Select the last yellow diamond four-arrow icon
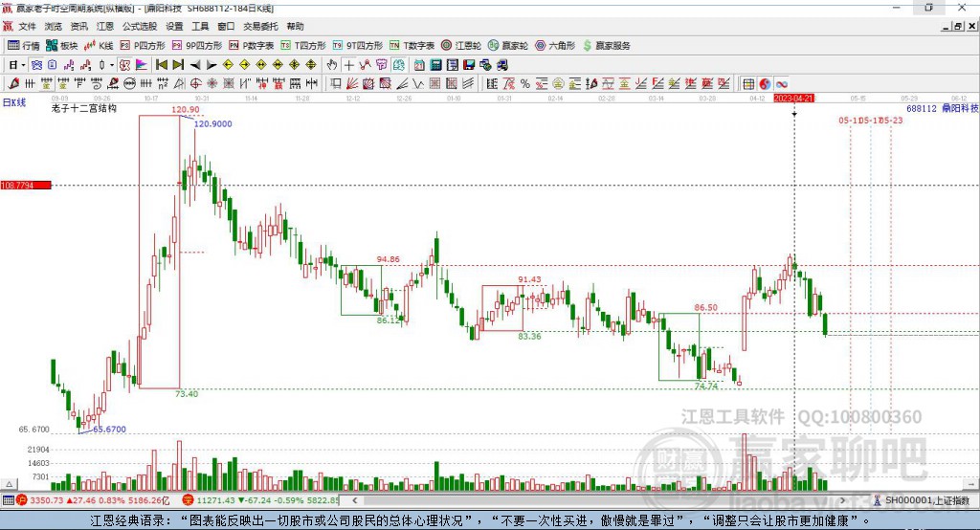The height and width of the screenshot is (530, 980). point(311,65)
